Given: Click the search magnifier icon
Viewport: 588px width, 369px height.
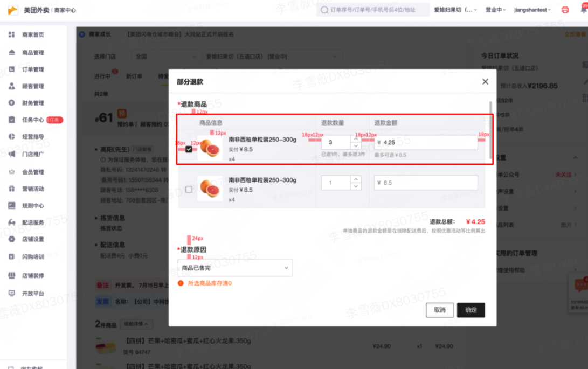Looking at the screenshot, I should click(324, 10).
